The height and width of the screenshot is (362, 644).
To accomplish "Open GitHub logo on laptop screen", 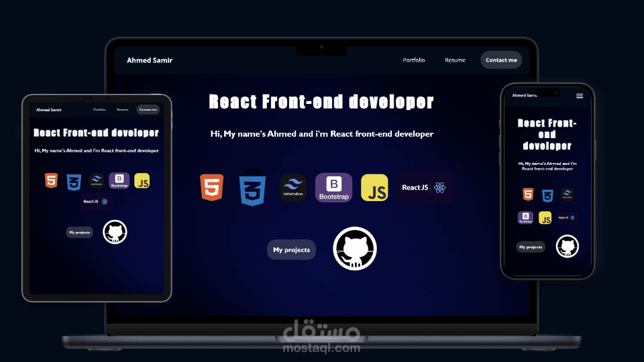I will [355, 249].
